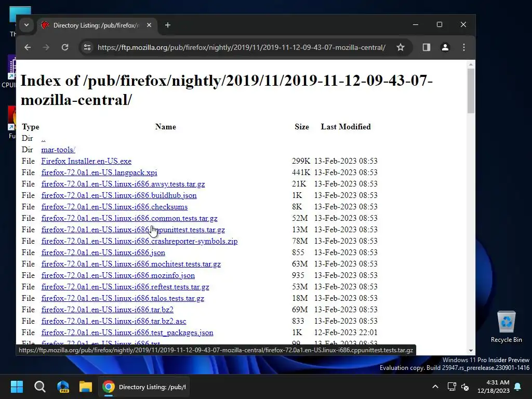Open File Explorer from the taskbar
This screenshot has height=399, width=532.
coord(86,387)
